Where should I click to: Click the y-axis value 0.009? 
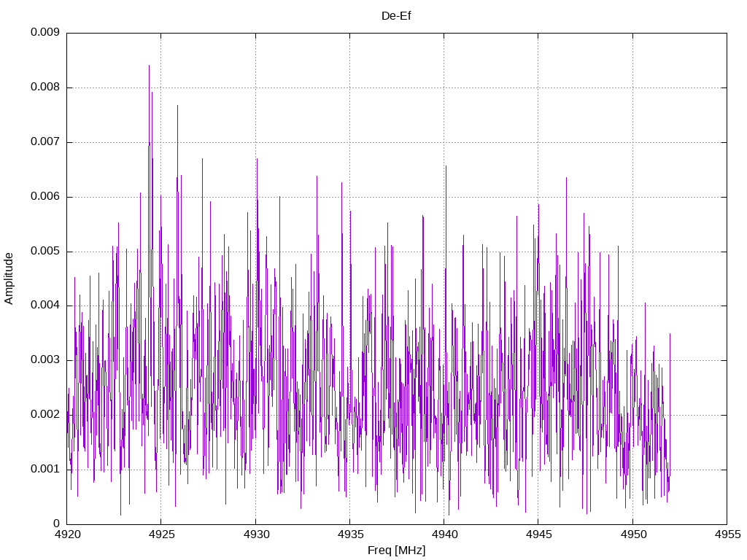44,32
